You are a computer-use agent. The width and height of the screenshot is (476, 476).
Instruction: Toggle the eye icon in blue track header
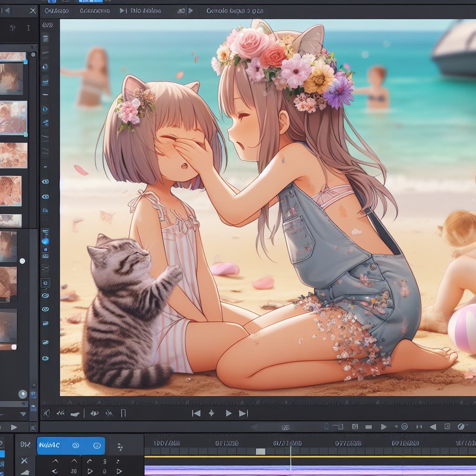[x=75, y=446]
